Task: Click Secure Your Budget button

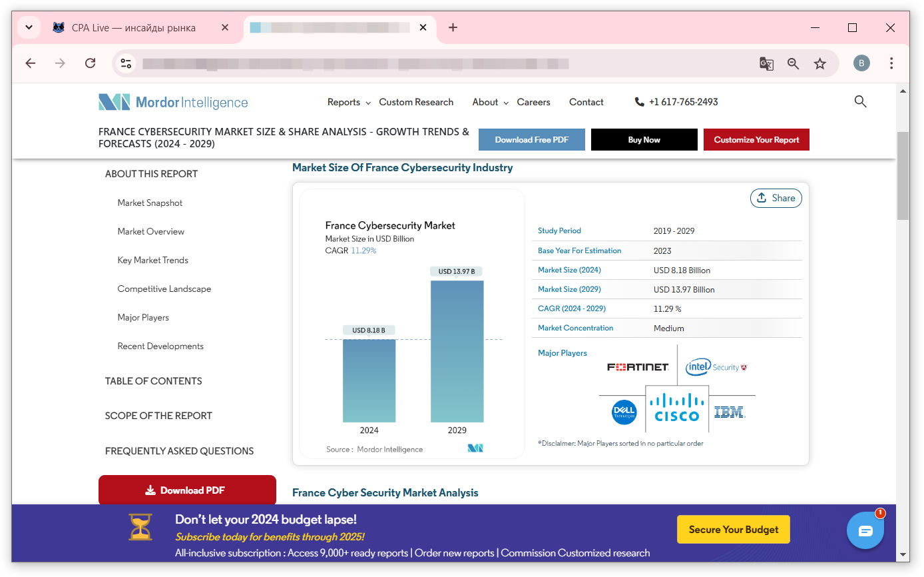Action: coord(733,530)
